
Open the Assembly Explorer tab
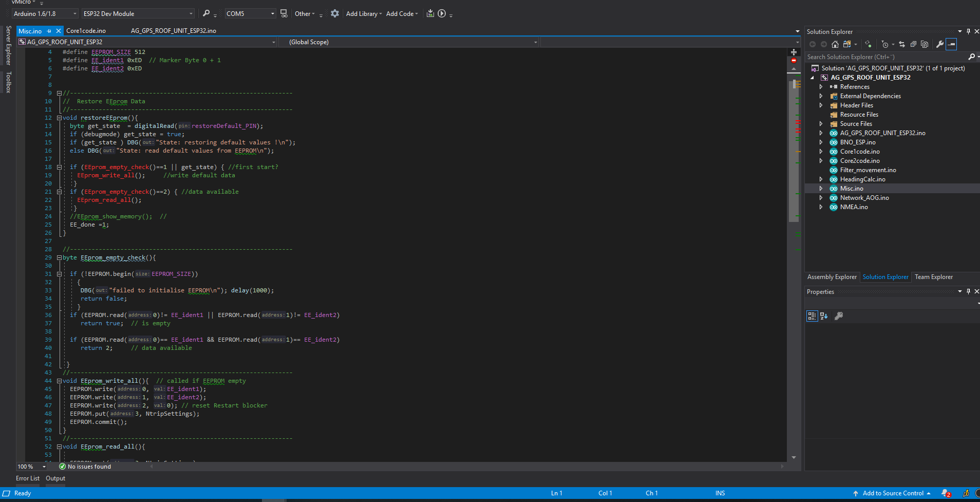click(832, 277)
